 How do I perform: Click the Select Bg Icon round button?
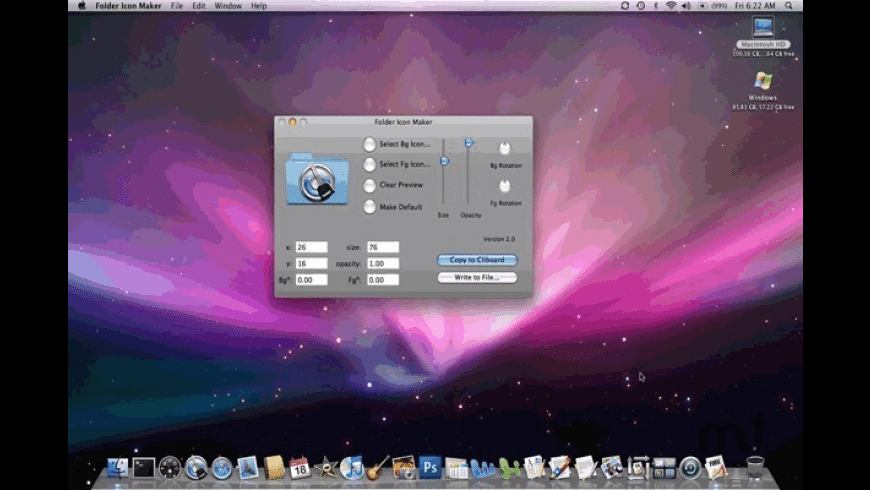click(x=369, y=144)
